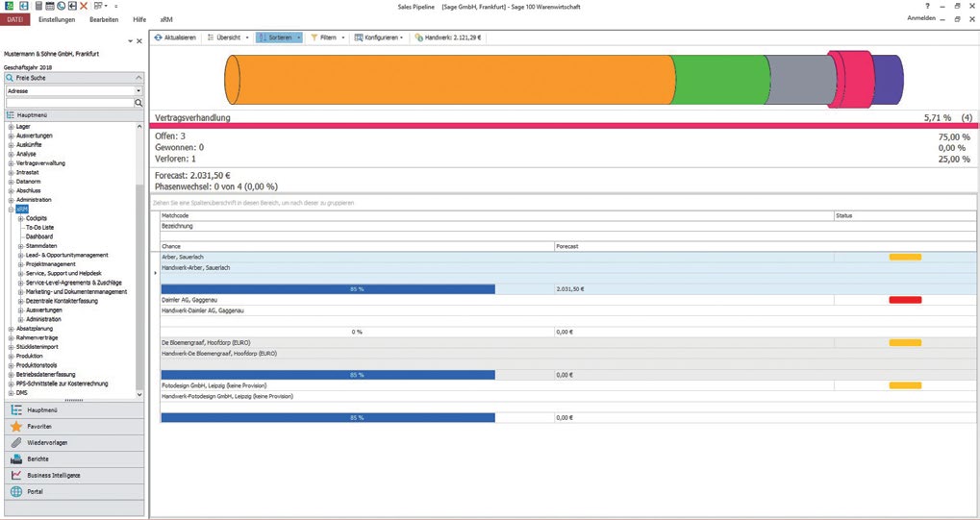Viewport: 980px width, 520px height.
Task: Click the Anmelden link at top right
Action: [x=921, y=18]
